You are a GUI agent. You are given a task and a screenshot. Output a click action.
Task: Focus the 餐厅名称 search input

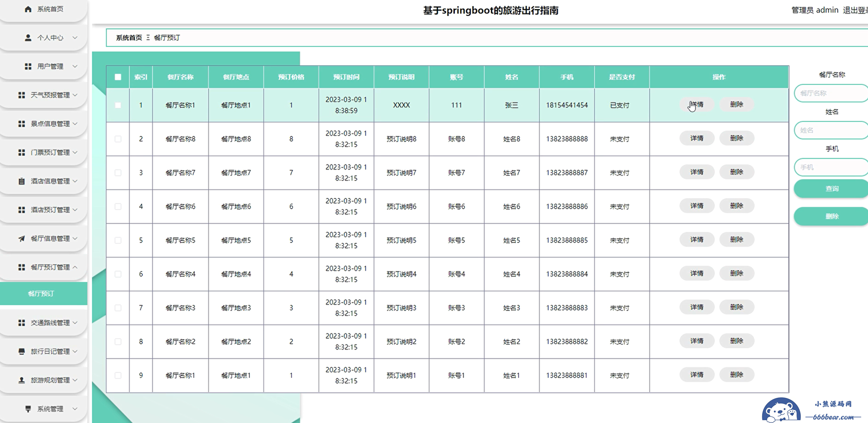tap(831, 93)
